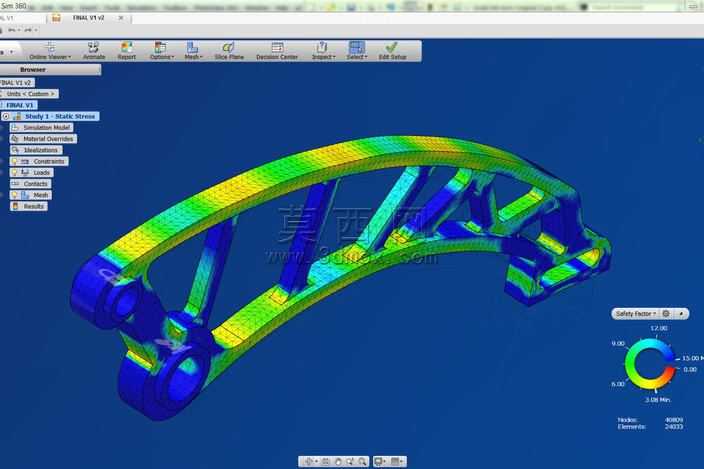
Task: Click the Grid and Snaps icon
Action: [395, 461]
